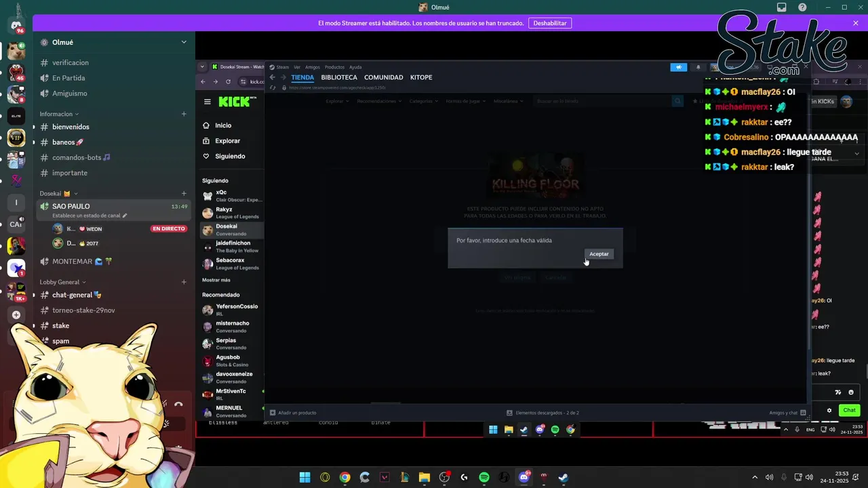The width and height of the screenshot is (868, 488).
Task: Open the Ver menu in Steam
Action: [x=297, y=67]
